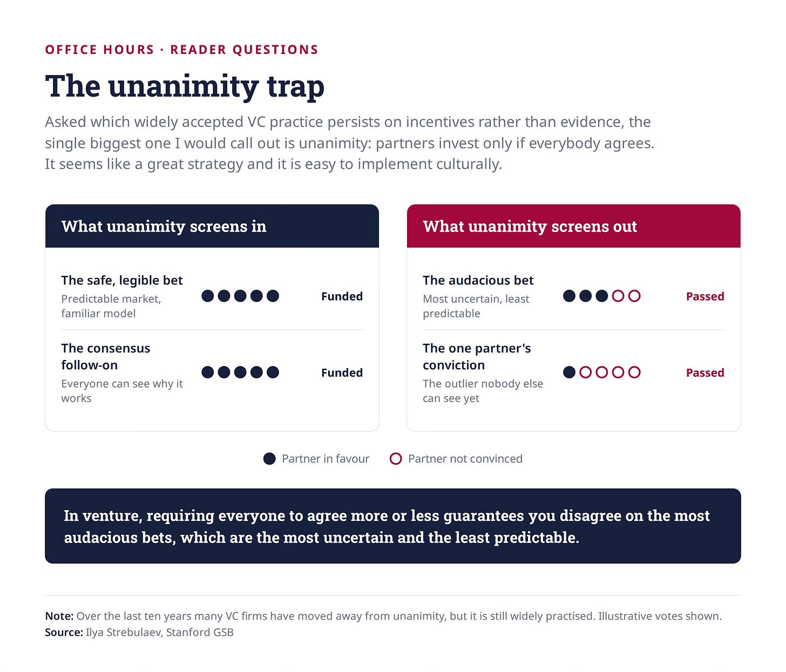This screenshot has height=672, width=786.
Task: Click the only filled dot in one partner's conviction row
Action: 569,372
